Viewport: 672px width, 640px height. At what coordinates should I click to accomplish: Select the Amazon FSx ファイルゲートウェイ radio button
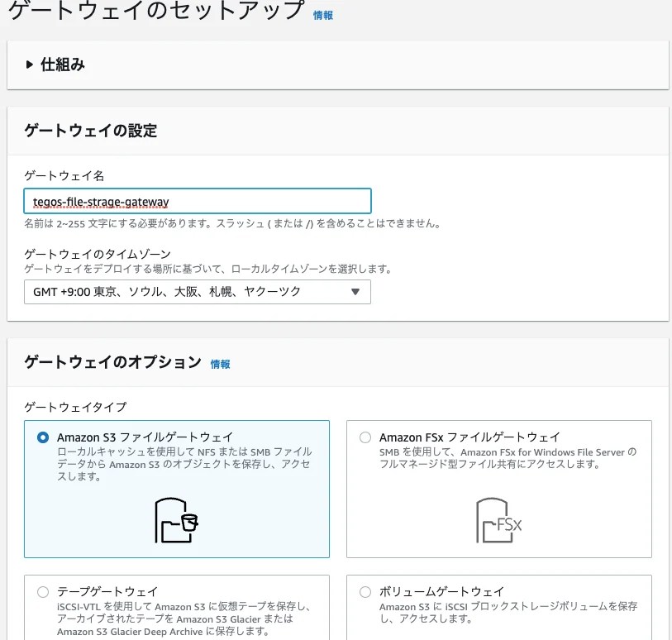(x=365, y=437)
